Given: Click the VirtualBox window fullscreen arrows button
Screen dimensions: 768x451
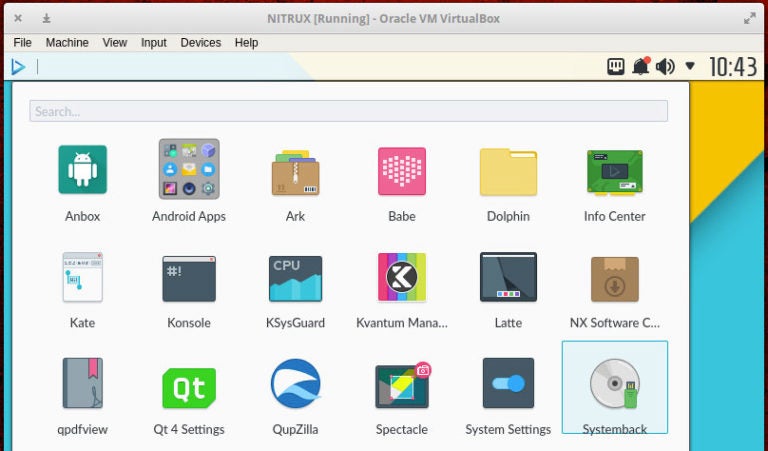Looking at the screenshot, I should point(749,19).
